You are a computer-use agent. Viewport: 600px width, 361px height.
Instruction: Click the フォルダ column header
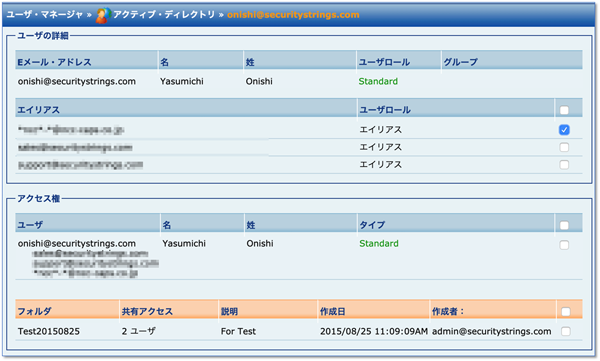click(x=34, y=311)
